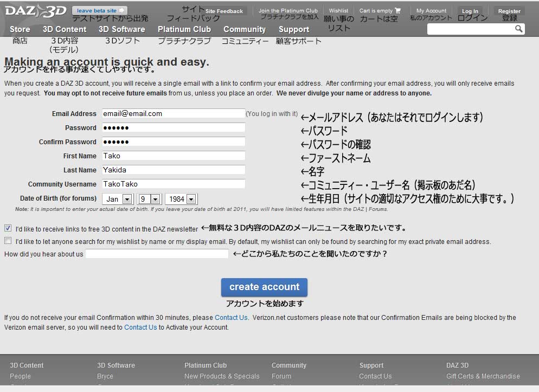Click the leave beta site button
Image resolution: width=539 pixels, height=392 pixels.
(100, 11)
